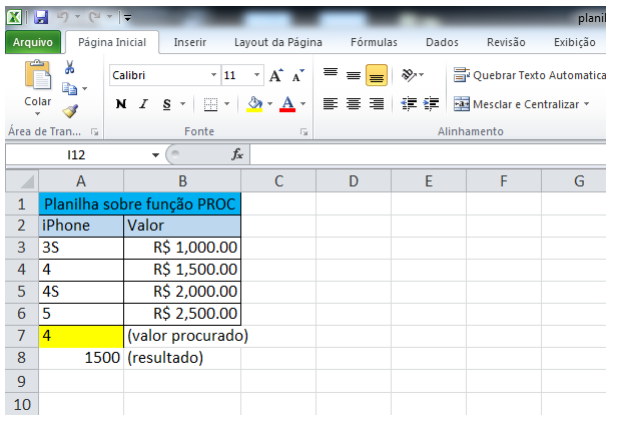Increase indent in the Alinhamento group
This screenshot has height=422, width=639.
click(432, 104)
